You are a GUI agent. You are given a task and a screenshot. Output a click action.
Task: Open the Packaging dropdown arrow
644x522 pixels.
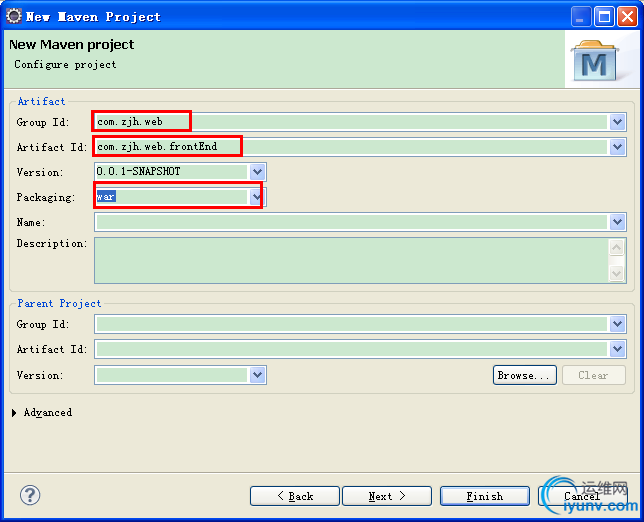(257, 197)
